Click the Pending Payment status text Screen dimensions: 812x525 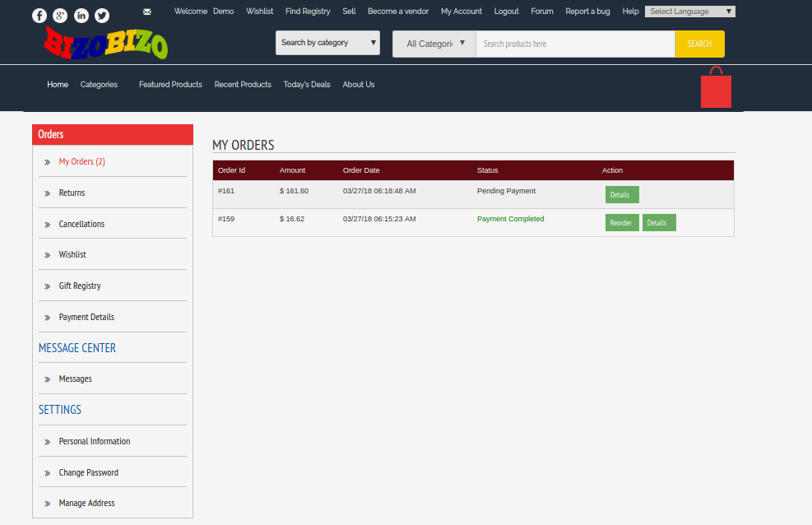tap(507, 191)
